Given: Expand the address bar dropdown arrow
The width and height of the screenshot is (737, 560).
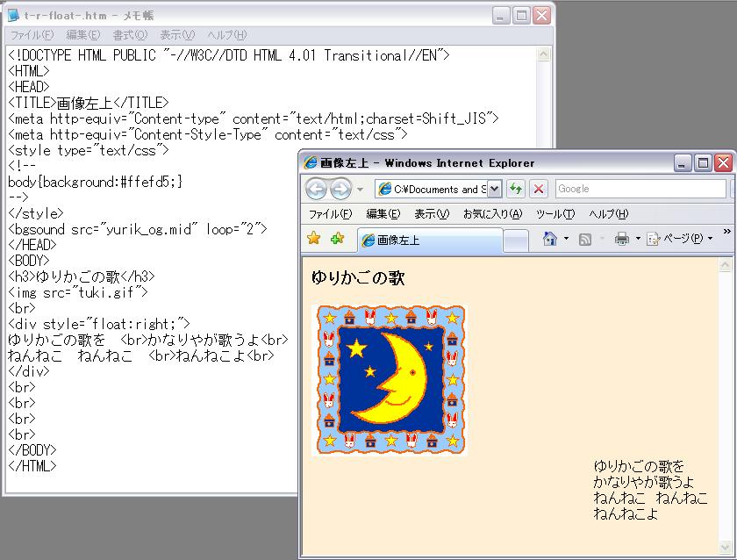Looking at the screenshot, I should click(x=495, y=189).
